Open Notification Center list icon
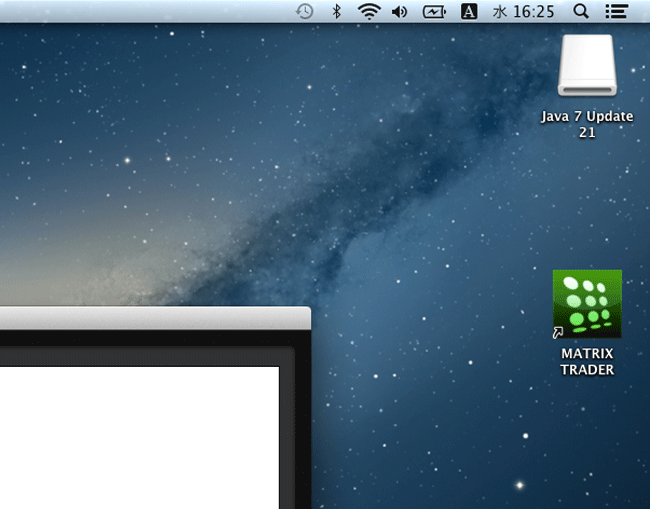Screen dimensions: 650x509 [616, 12]
